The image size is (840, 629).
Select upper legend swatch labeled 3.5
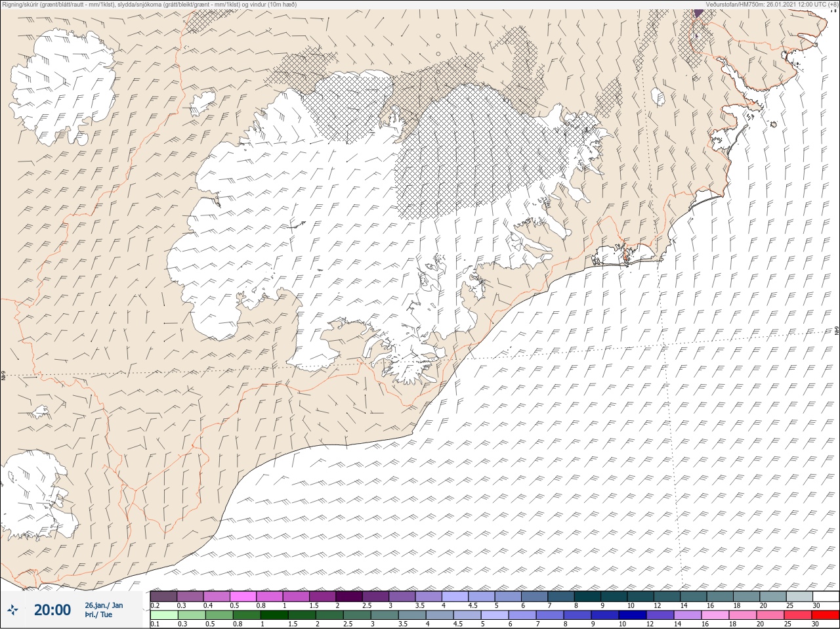point(429,596)
